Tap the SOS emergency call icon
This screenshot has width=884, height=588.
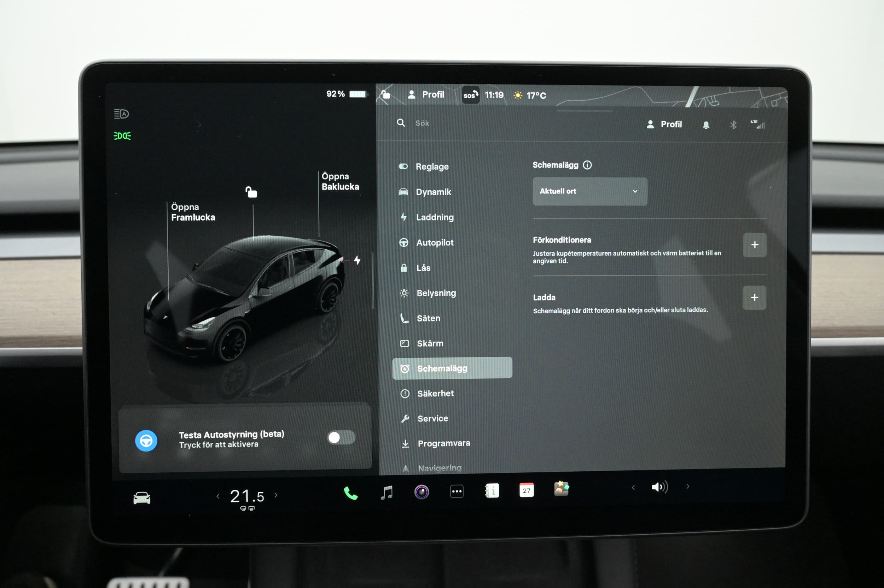tap(471, 95)
